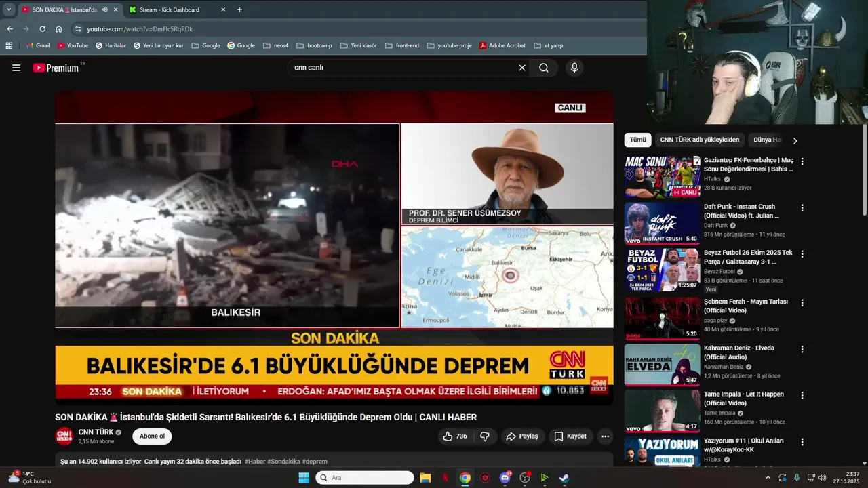The height and width of the screenshot is (488, 868).
Task: Open more actions below the video
Action: 606,436
